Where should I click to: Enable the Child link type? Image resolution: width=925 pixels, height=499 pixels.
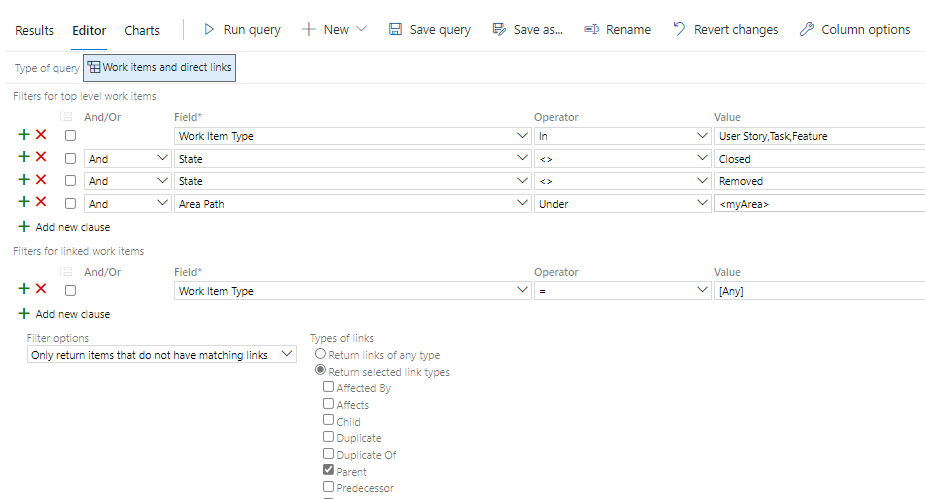[x=329, y=420]
